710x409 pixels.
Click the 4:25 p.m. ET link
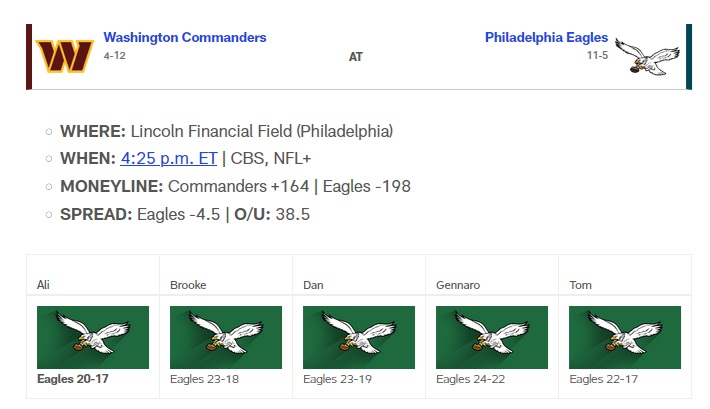[169, 158]
